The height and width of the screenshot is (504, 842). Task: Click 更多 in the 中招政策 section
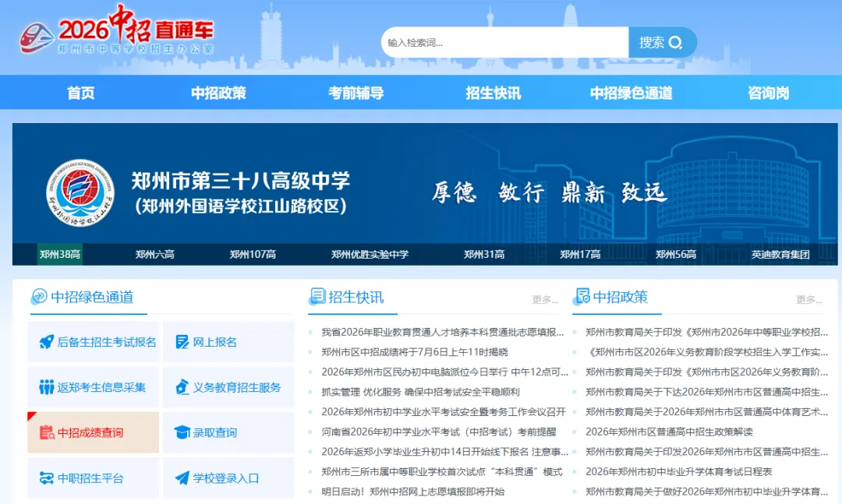click(x=809, y=299)
